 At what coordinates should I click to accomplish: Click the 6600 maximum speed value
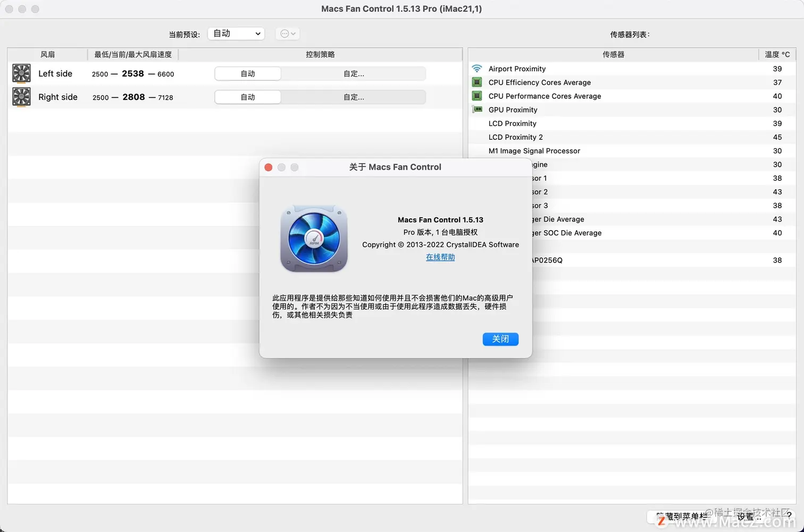pyautogui.click(x=166, y=74)
